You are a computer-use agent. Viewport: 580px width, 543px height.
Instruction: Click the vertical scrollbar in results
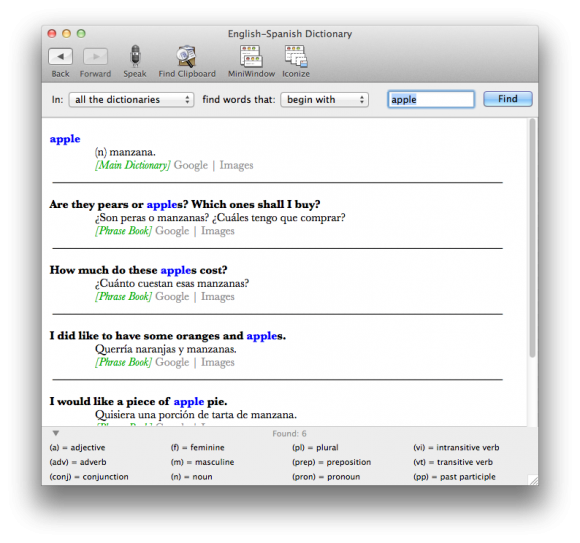(532, 238)
